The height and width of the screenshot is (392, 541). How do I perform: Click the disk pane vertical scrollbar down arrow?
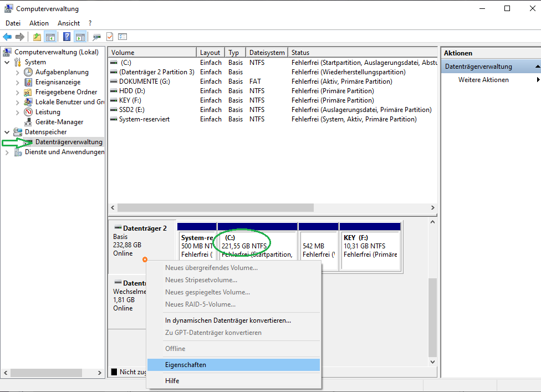[433, 362]
